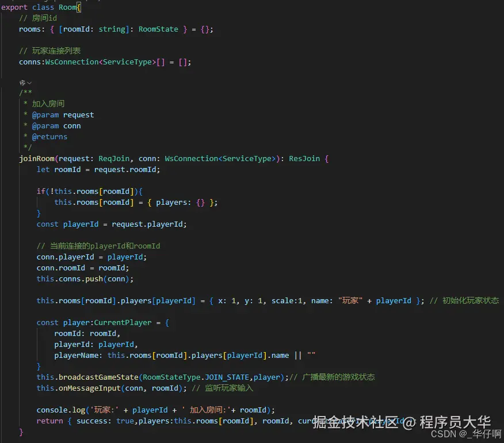Viewport: 504px width, 443px height.
Task: Click "request.roomId" in the let statement
Action: [125, 169]
